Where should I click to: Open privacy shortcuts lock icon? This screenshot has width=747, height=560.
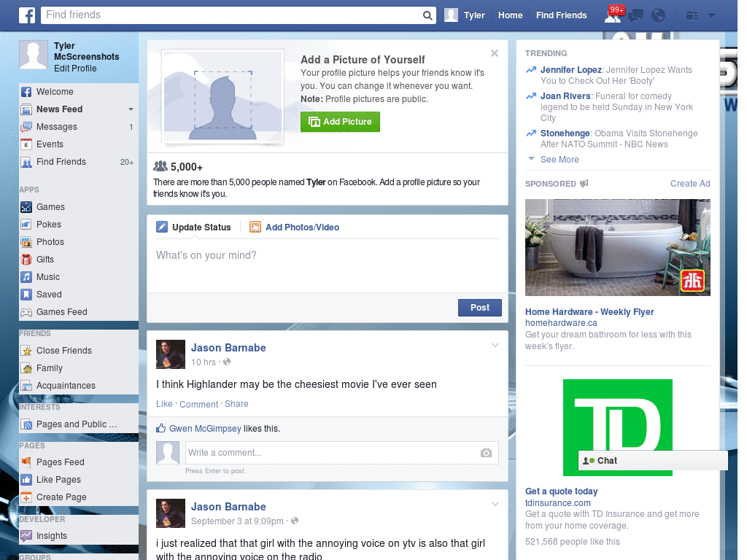click(692, 16)
